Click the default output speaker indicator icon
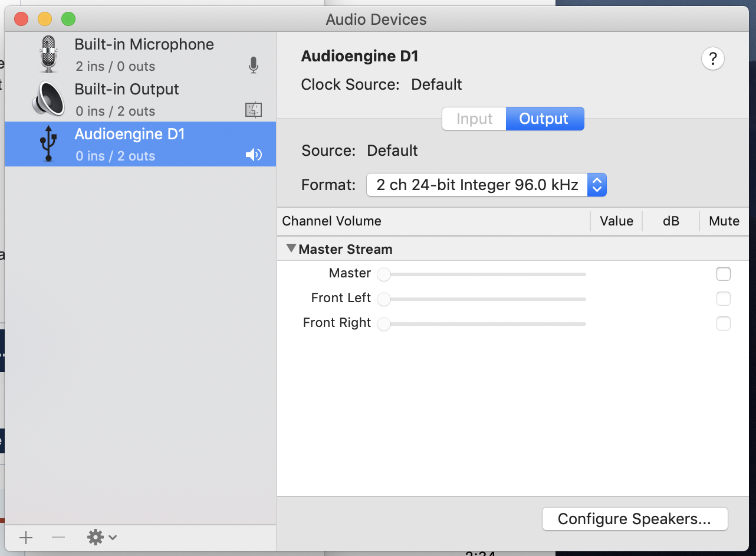 click(x=254, y=155)
